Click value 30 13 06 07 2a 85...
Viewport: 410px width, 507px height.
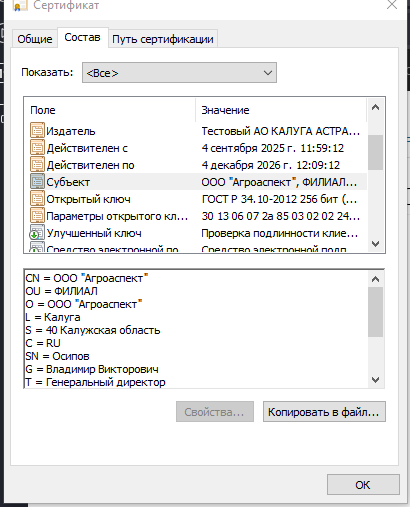click(x=281, y=216)
